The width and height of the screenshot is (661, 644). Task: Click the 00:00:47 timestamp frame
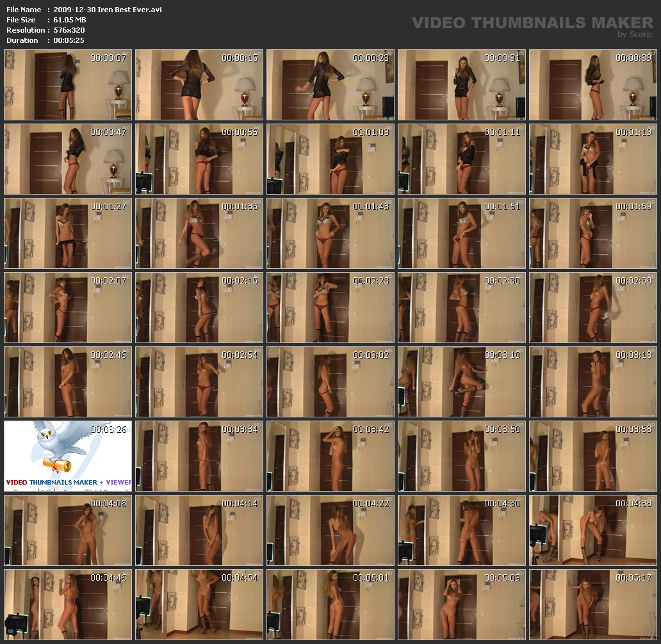[x=68, y=159]
